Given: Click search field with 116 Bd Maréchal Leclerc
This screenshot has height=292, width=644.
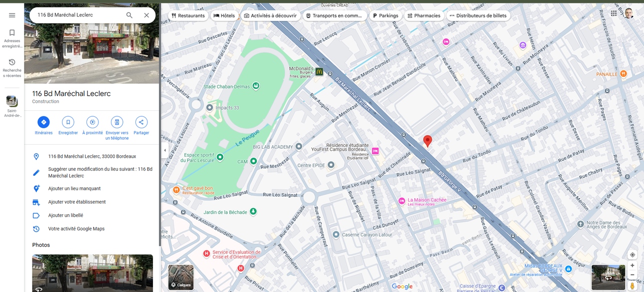Looking at the screenshot, I should click(x=77, y=15).
